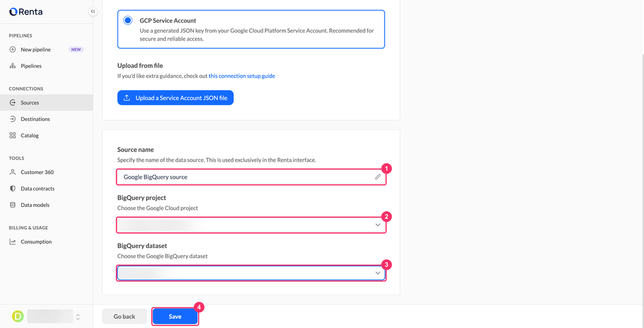
Task: Click into the Source name input field
Action: click(x=252, y=177)
